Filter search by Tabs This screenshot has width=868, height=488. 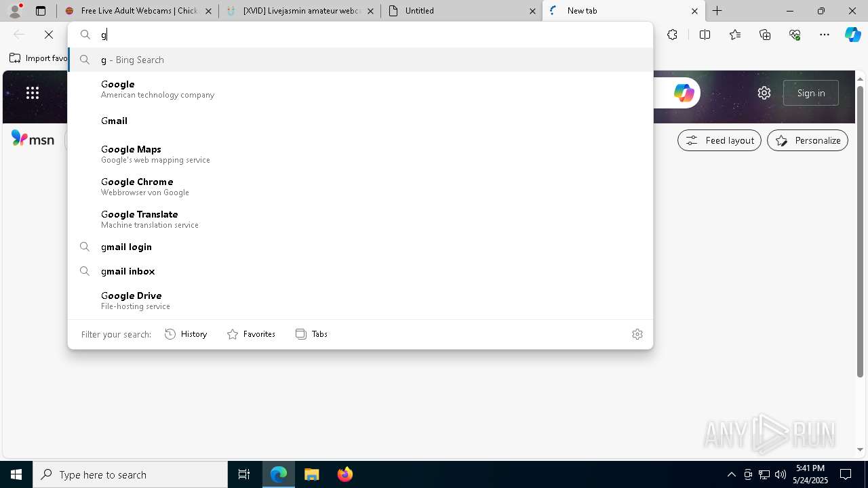point(311,334)
